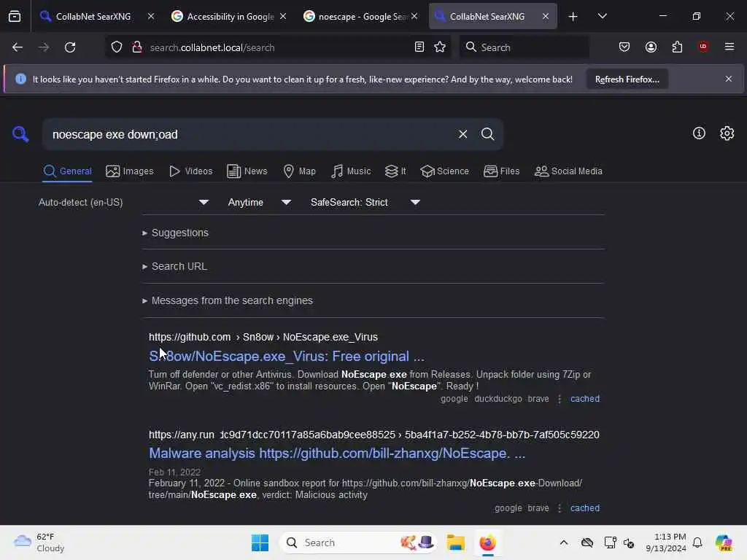Open the Windows Start button
The width and height of the screenshot is (747, 560).
[x=260, y=542]
